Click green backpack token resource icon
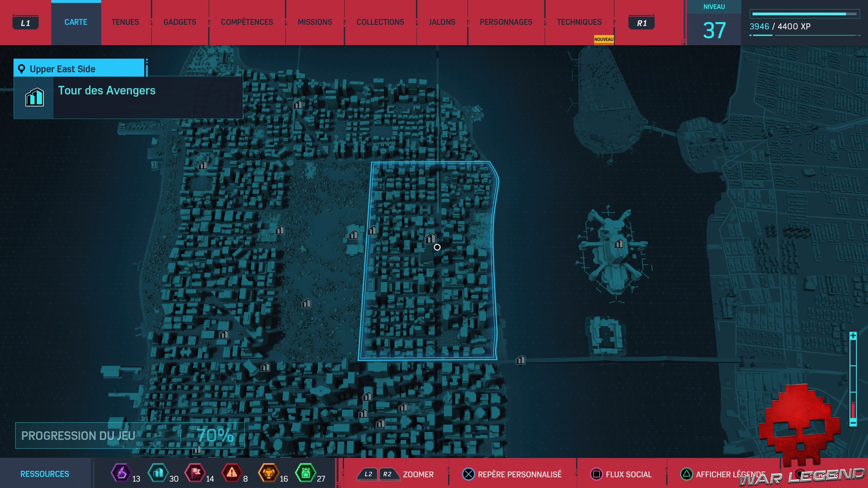868x488 pixels. (x=305, y=473)
